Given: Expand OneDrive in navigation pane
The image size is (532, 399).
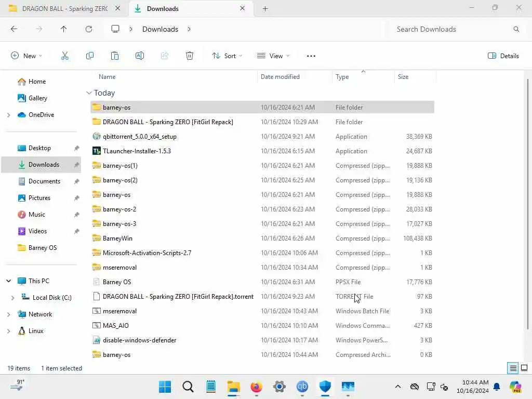Looking at the screenshot, I should coord(8,115).
